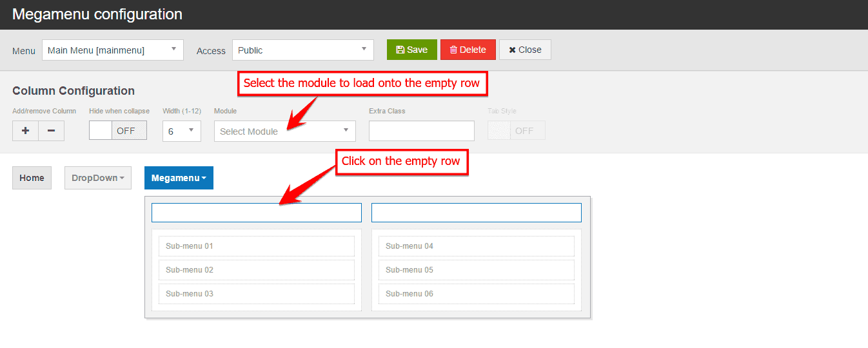Screen dimensions: 868x348
Task: Toggle the Tab Style switch
Action: [x=516, y=130]
